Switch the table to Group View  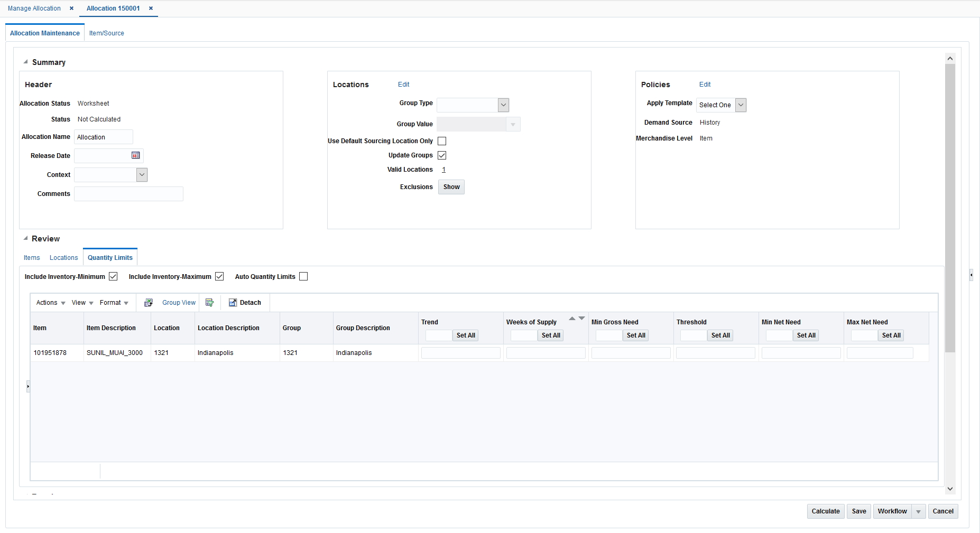[x=179, y=302]
